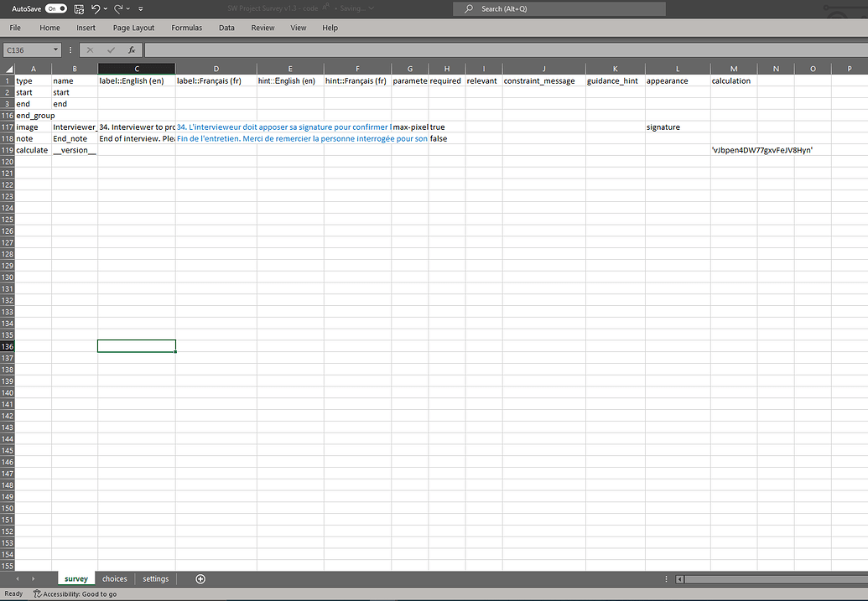The width and height of the screenshot is (868, 601).
Task: Click the Undo icon
Action: click(96, 8)
